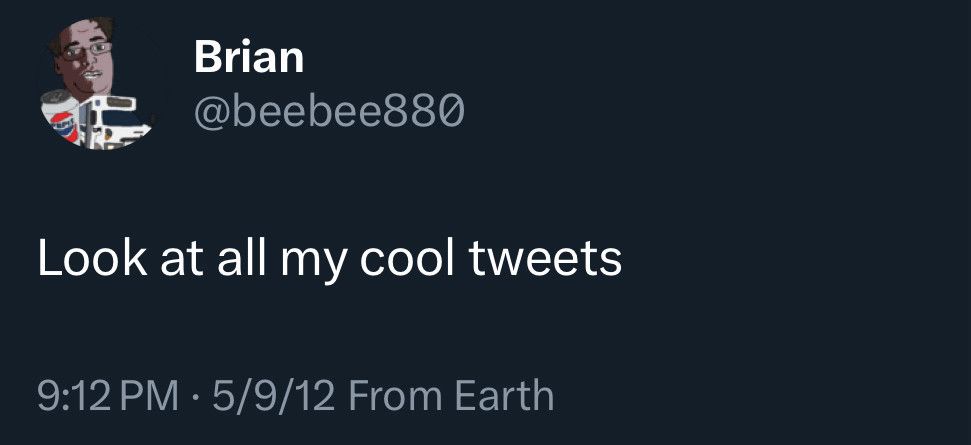Click the 'PM' in the timestamp
This screenshot has width=971, height=445.
click(150, 395)
